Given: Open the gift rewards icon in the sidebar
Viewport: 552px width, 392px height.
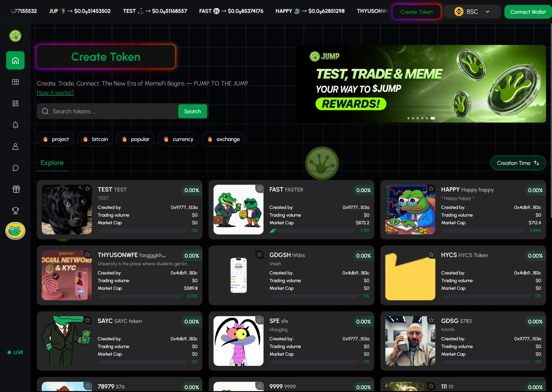Looking at the screenshot, I should 16,189.
